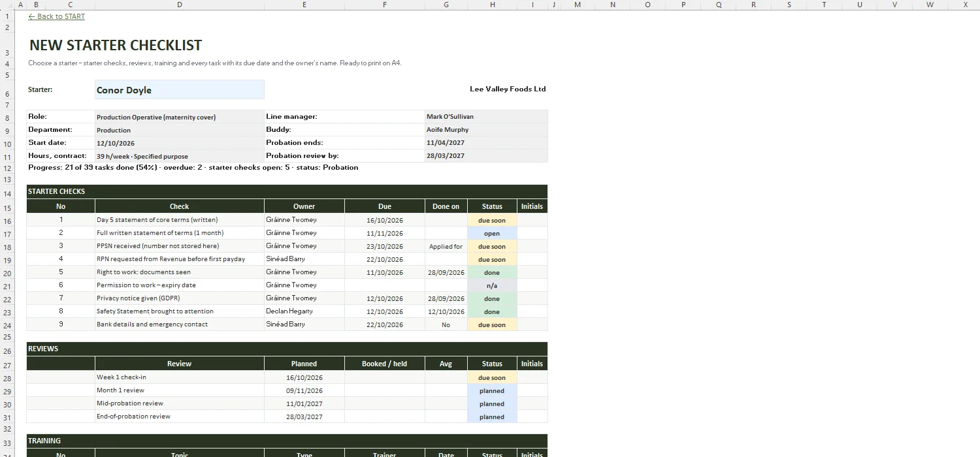The height and width of the screenshot is (457, 980).
Task: Click the Avg column heading in Reviews
Action: click(446, 364)
